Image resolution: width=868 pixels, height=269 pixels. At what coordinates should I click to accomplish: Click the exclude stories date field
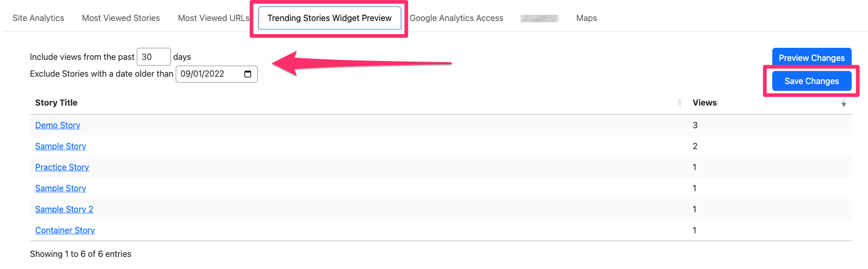pyautogui.click(x=217, y=74)
